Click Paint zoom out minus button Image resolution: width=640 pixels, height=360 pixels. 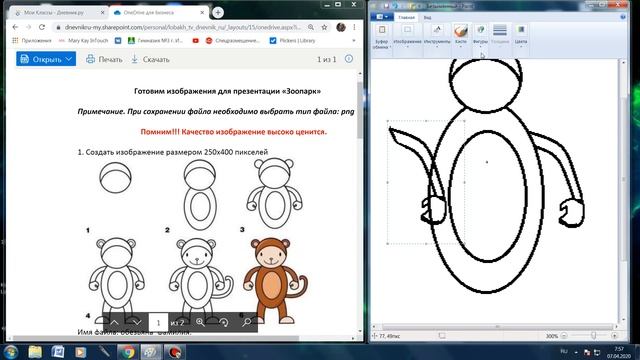click(x=564, y=336)
